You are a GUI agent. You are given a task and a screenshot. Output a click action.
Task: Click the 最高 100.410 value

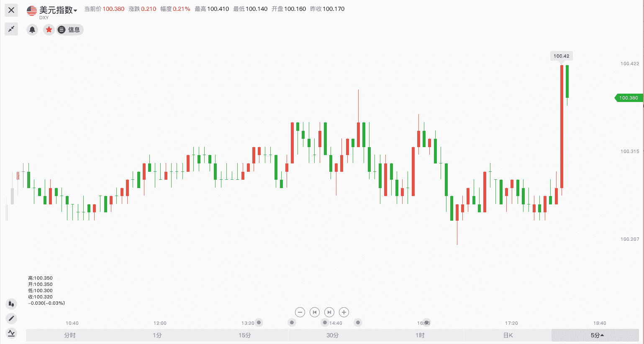pyautogui.click(x=218, y=9)
